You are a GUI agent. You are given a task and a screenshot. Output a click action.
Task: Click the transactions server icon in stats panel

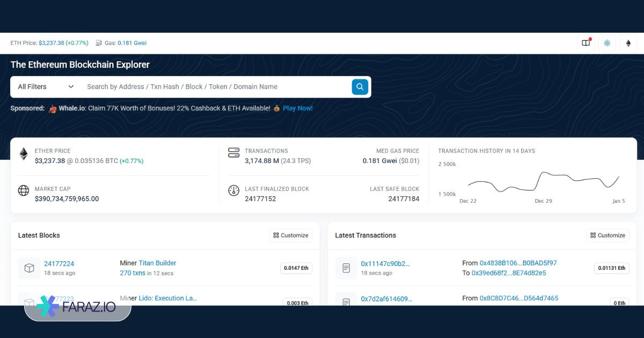233,152
